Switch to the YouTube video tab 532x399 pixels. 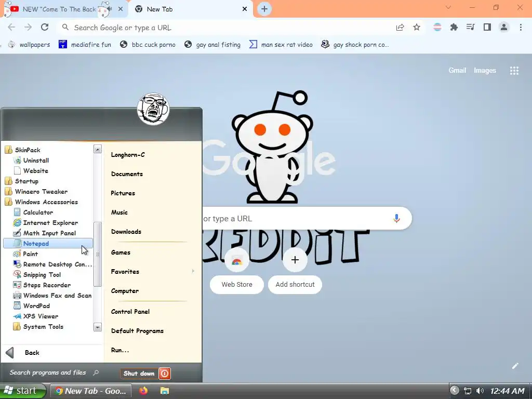(59, 9)
